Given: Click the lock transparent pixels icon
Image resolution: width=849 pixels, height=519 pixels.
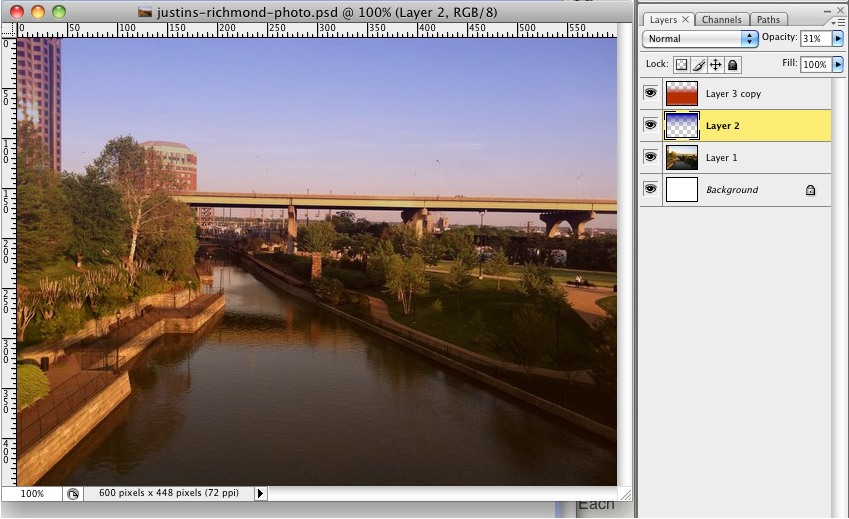Looking at the screenshot, I should [682, 65].
